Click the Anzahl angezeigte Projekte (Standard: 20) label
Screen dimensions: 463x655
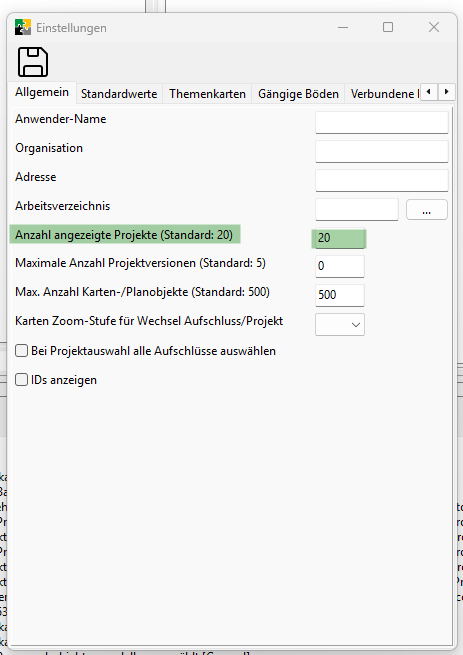point(124,235)
